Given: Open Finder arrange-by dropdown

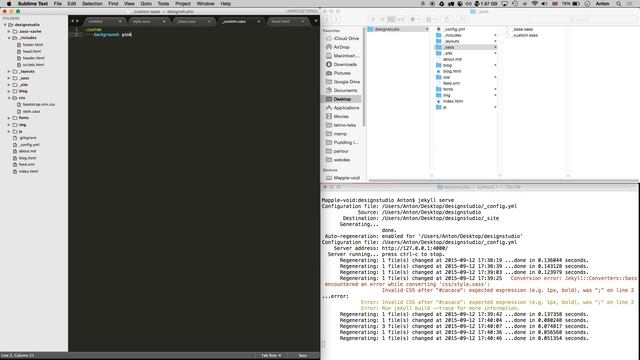Looking at the screenshot, I should 430,20.
